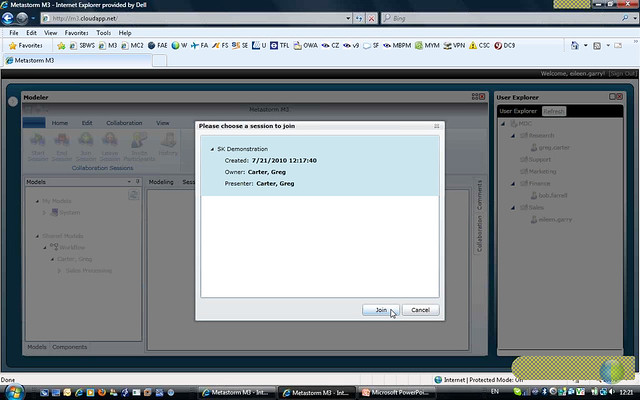Image resolution: width=640 pixels, height=400 pixels.
Task: Open the Help menu
Action: (125, 33)
